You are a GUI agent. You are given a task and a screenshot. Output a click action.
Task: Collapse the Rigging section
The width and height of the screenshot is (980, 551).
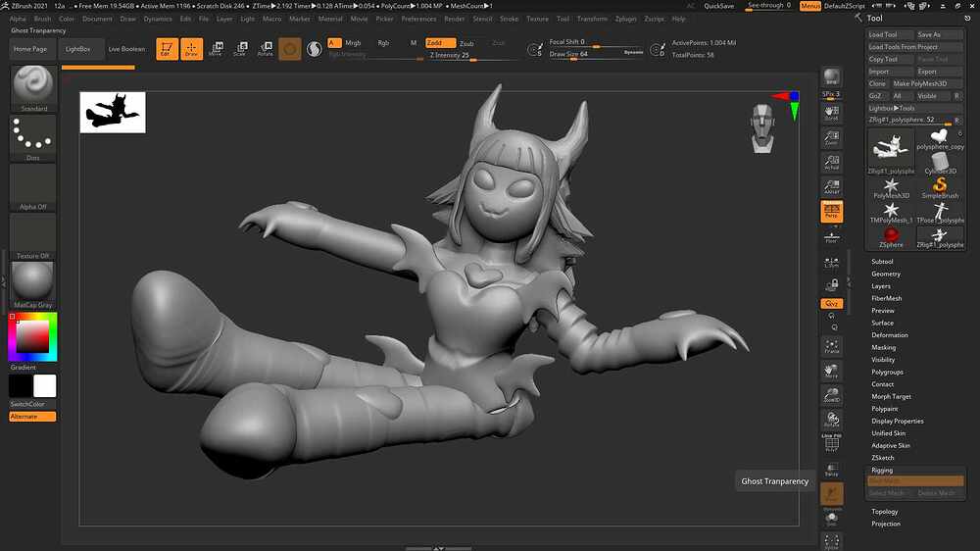[882, 470]
